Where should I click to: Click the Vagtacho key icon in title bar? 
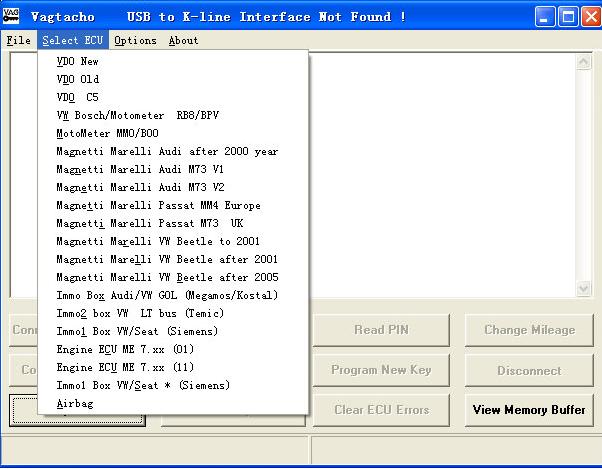point(11,15)
